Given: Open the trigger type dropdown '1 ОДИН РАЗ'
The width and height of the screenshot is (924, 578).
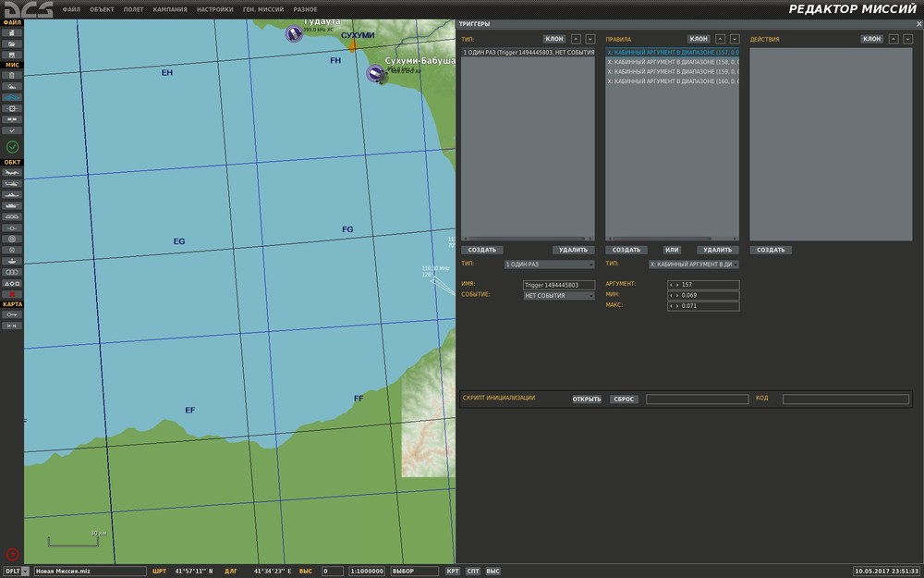Looking at the screenshot, I should pos(549,264).
